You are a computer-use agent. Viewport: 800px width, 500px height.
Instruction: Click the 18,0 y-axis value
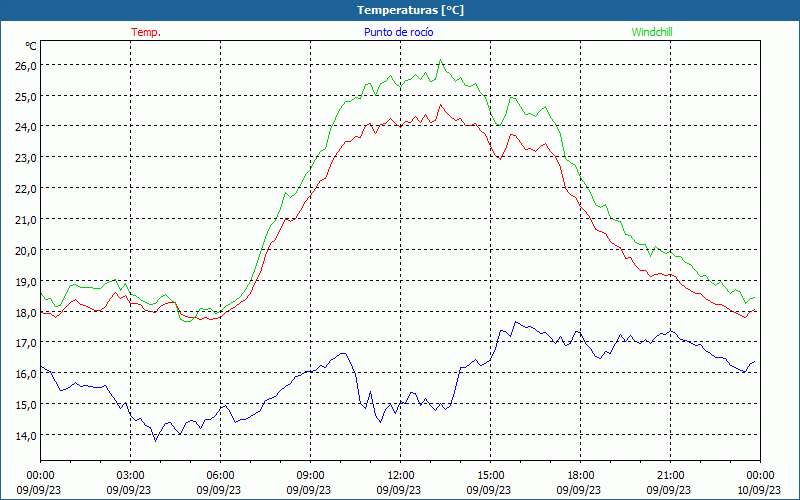(26, 313)
